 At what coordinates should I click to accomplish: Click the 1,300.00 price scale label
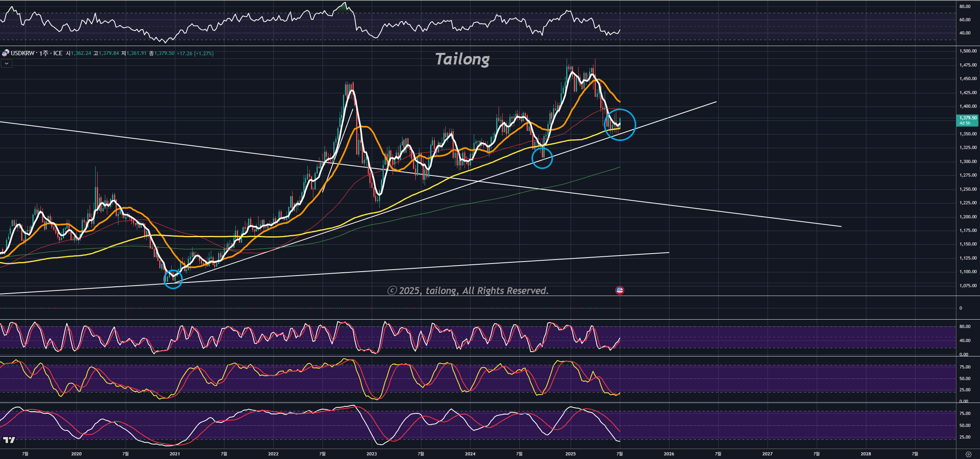coord(968,161)
